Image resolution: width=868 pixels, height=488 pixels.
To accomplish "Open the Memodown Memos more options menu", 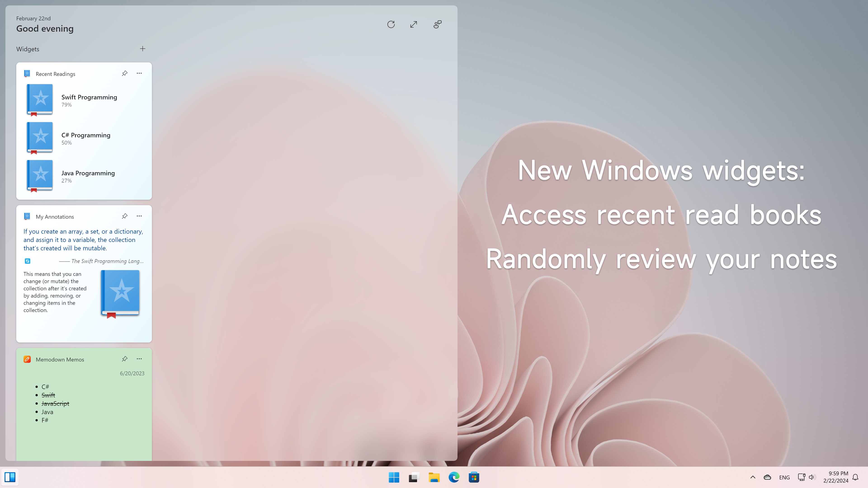I will [x=139, y=359].
